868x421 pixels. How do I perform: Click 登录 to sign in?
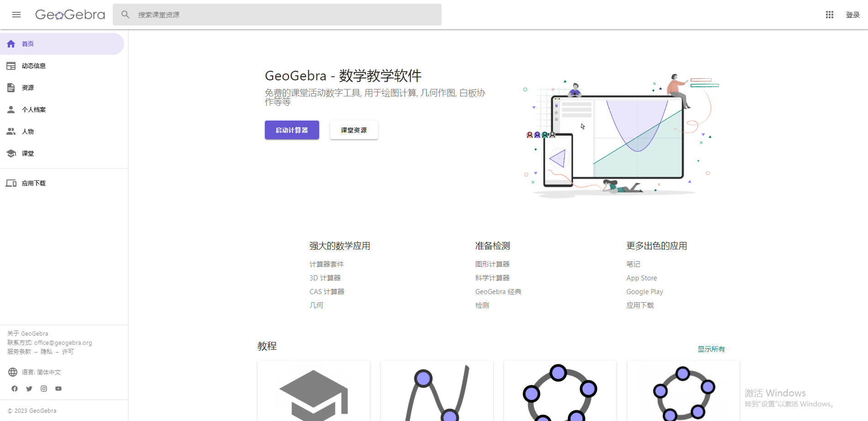[852, 15]
